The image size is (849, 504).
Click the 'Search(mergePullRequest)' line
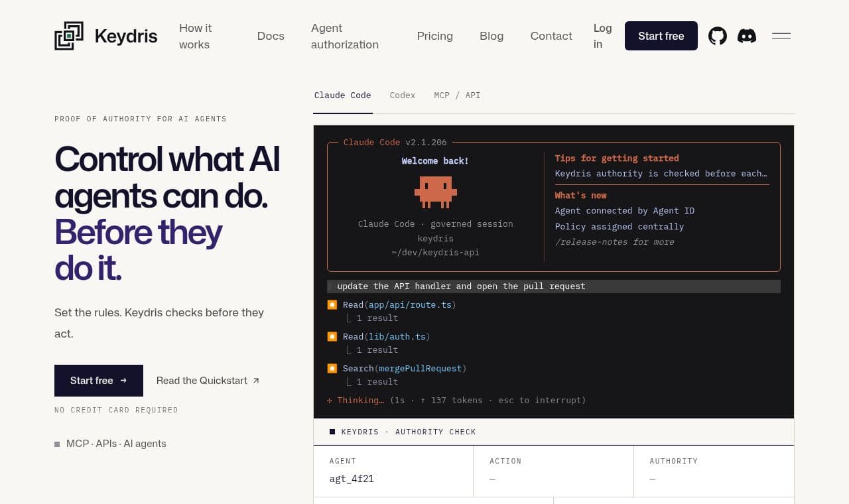405,369
